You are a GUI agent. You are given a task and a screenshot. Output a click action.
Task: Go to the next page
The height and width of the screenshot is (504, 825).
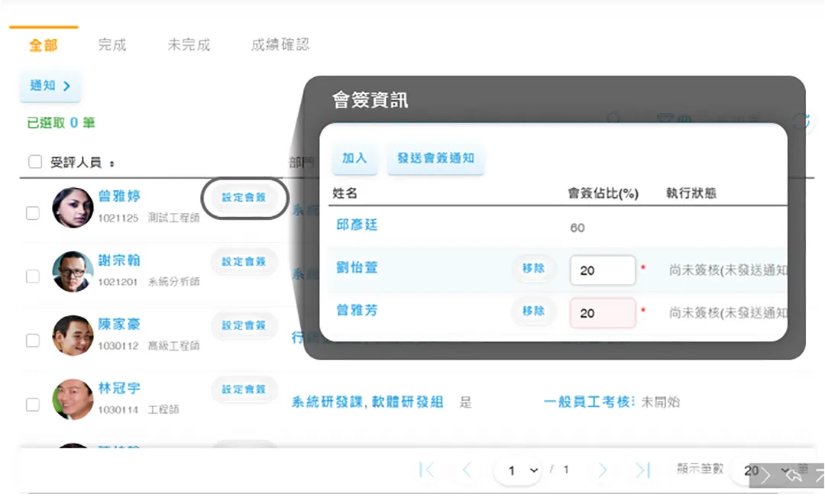tap(603, 471)
